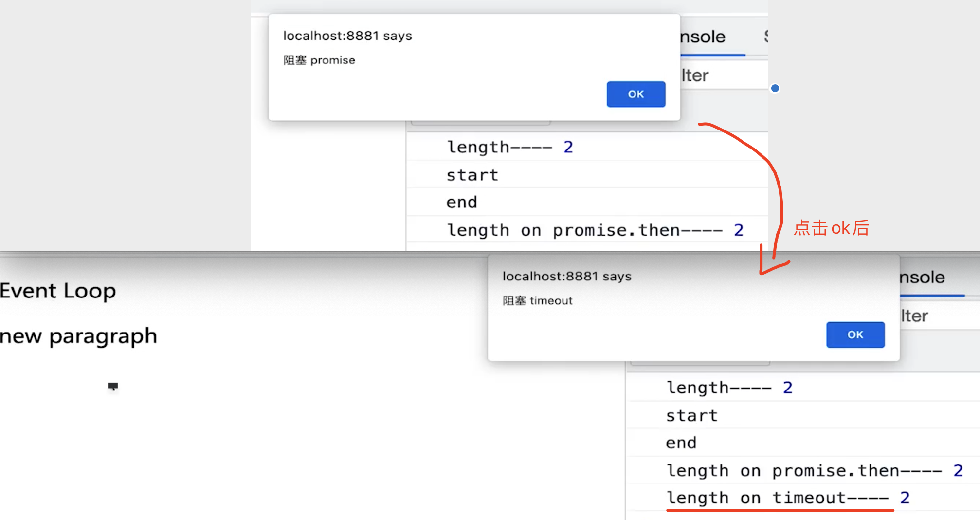Image resolution: width=980 pixels, height=520 pixels.
Task: Select the upper Console tab
Action: click(703, 37)
